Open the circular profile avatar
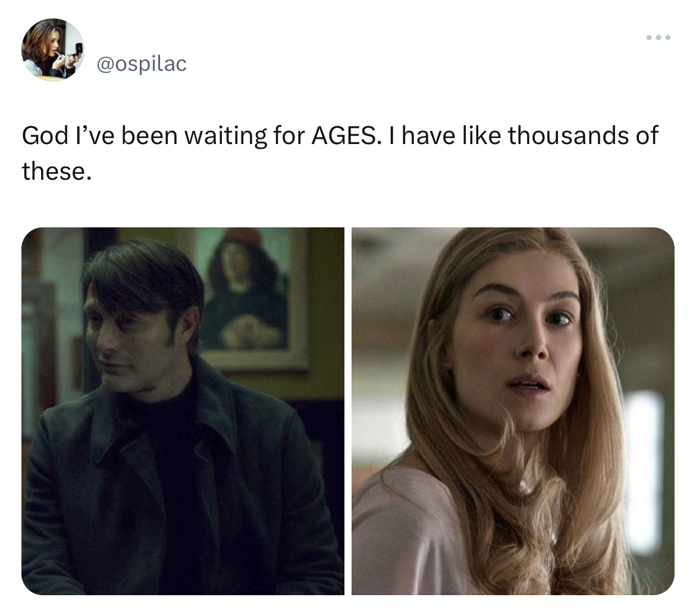Viewport: 696px width, 616px height. [53, 50]
